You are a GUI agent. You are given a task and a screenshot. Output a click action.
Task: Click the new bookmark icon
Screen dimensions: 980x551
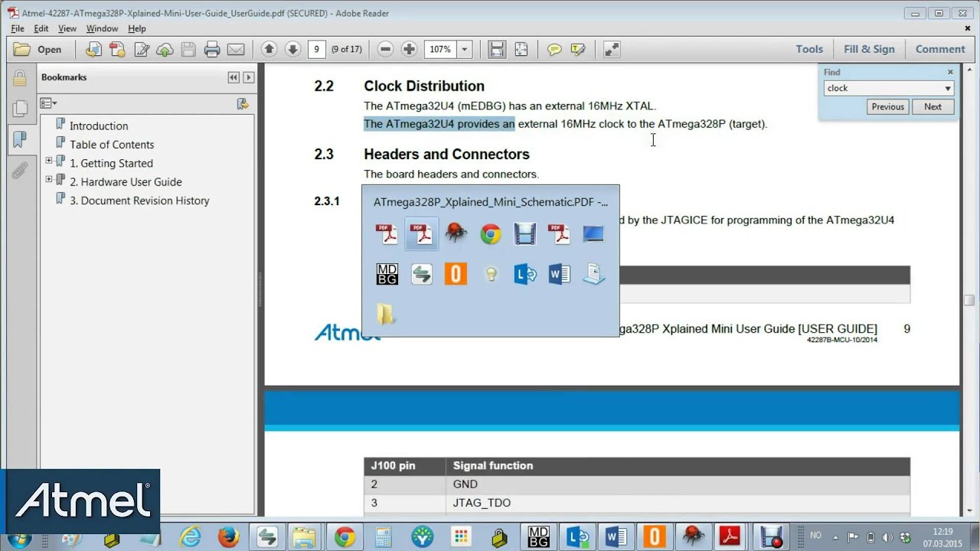coord(243,103)
